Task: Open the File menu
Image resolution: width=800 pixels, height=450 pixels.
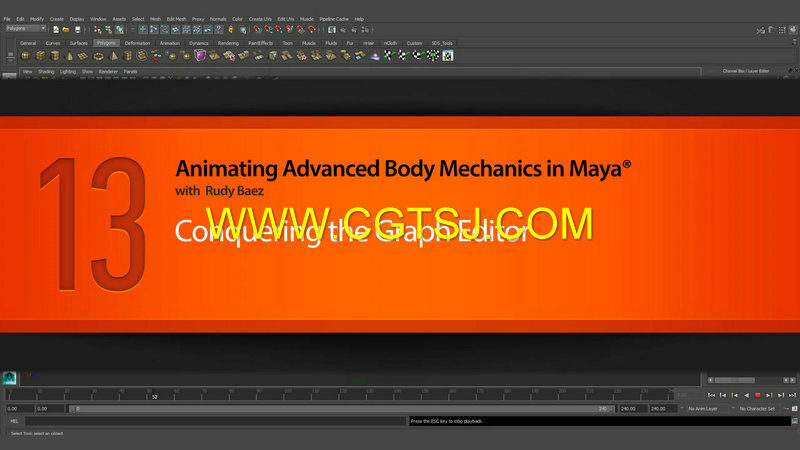Action: [x=7, y=19]
